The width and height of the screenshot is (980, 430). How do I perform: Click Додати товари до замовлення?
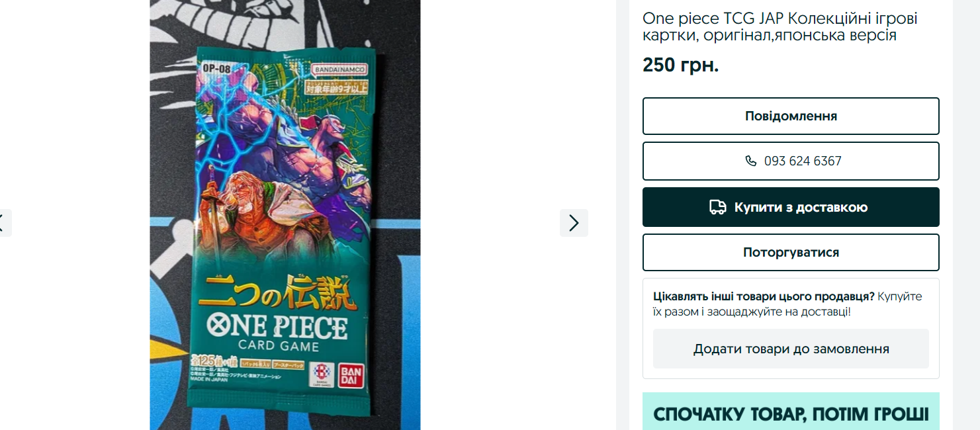pos(791,349)
